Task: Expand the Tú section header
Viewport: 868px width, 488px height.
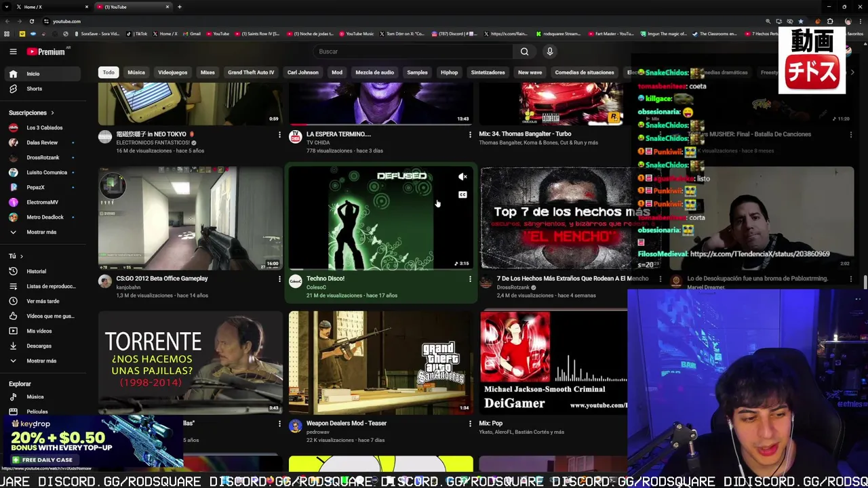Action: (x=16, y=256)
